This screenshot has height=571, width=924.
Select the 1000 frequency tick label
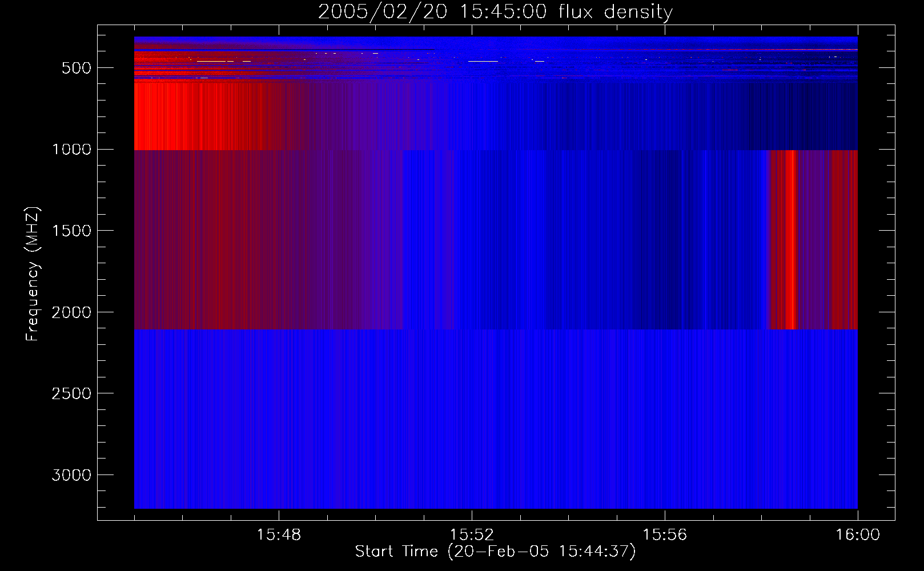click(71, 150)
